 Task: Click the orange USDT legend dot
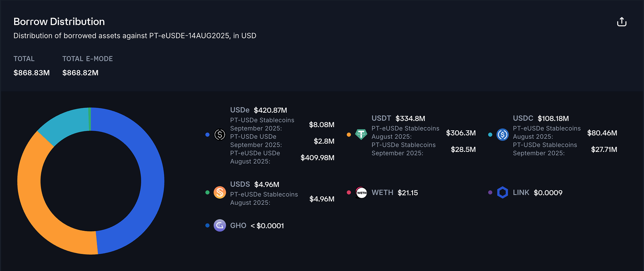click(x=349, y=135)
